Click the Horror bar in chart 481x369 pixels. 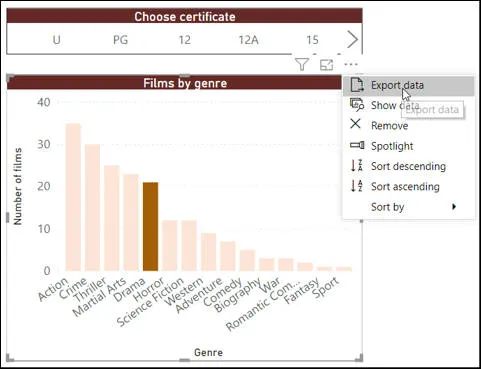170,245
